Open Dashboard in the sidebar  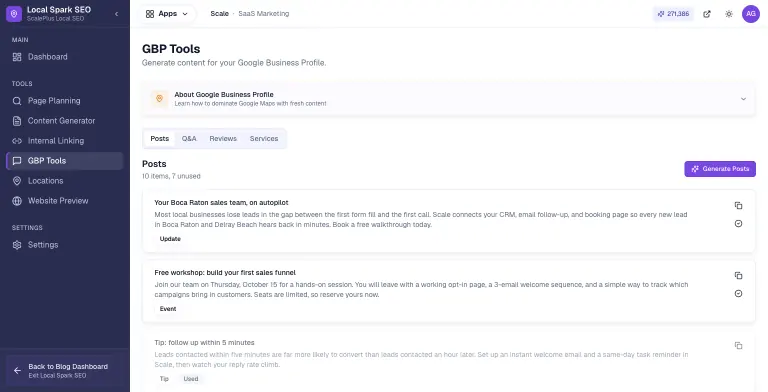(65, 57)
